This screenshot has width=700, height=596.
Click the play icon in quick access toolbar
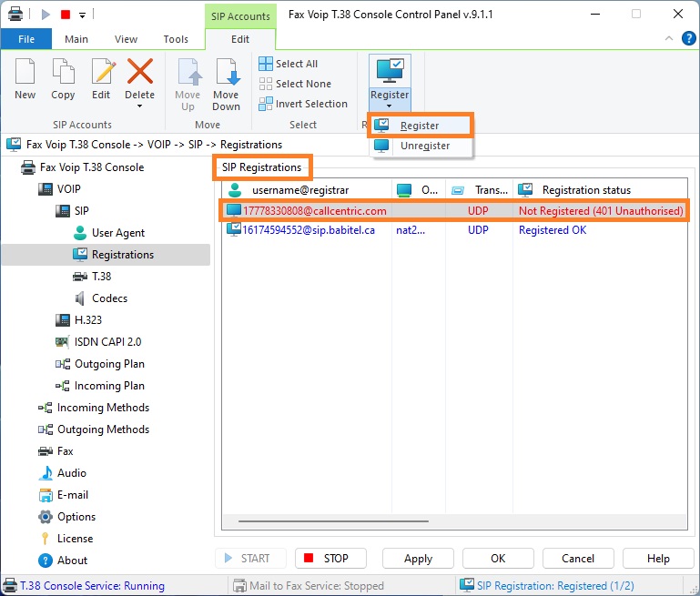(x=46, y=15)
